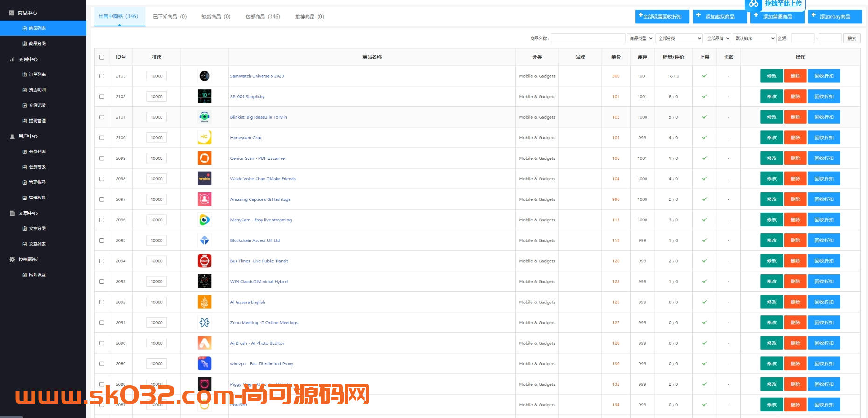Click the cloud upload icon labeled 拖拽至此上传
The width and height of the screenshot is (868, 418).
754,4
